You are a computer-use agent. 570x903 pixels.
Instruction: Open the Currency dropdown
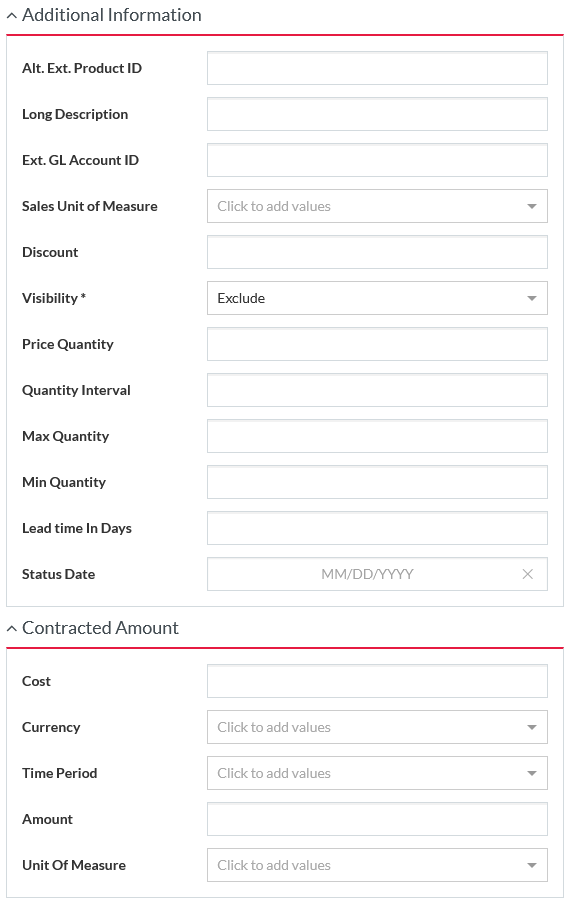point(377,727)
